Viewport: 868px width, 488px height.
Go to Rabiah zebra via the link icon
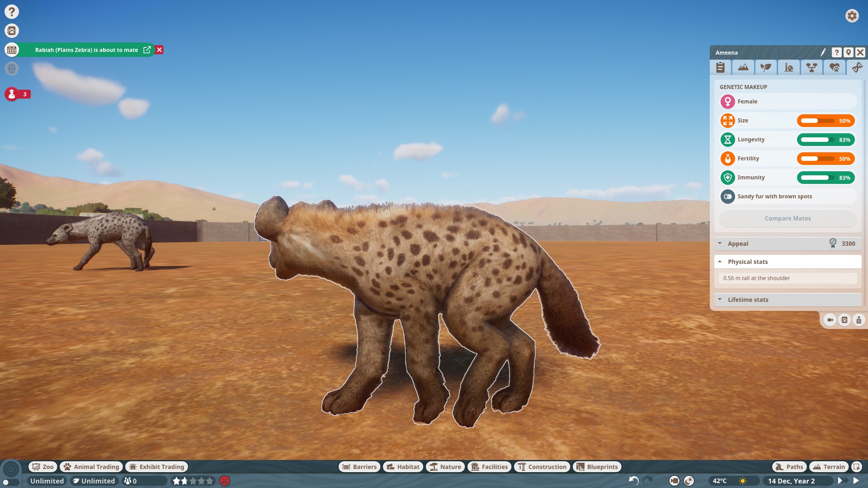(x=147, y=50)
